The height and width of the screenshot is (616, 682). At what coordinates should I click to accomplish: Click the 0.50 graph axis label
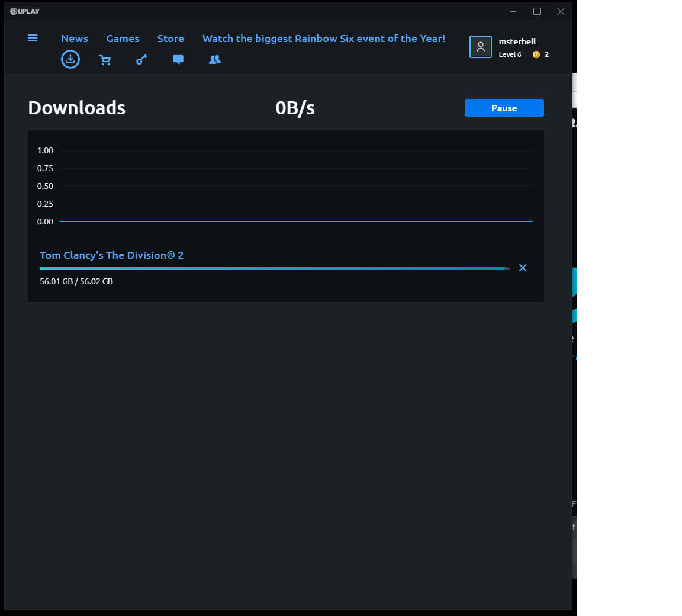point(45,186)
